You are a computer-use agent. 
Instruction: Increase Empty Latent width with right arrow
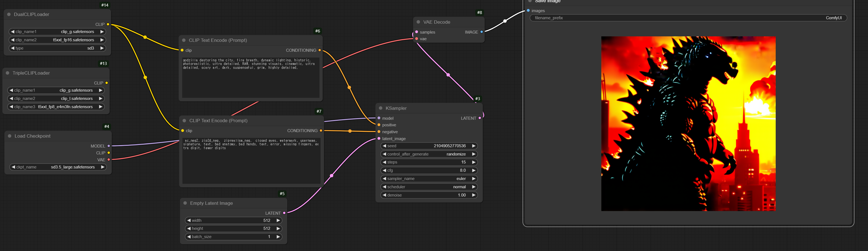pyautogui.click(x=278, y=220)
